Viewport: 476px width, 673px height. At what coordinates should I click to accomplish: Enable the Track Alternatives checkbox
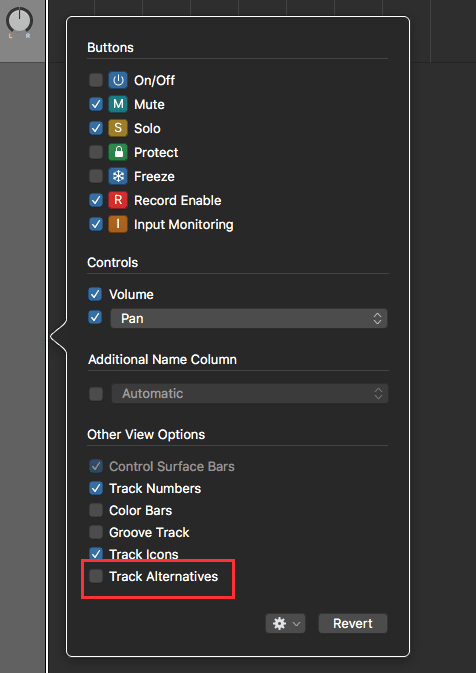tap(96, 576)
